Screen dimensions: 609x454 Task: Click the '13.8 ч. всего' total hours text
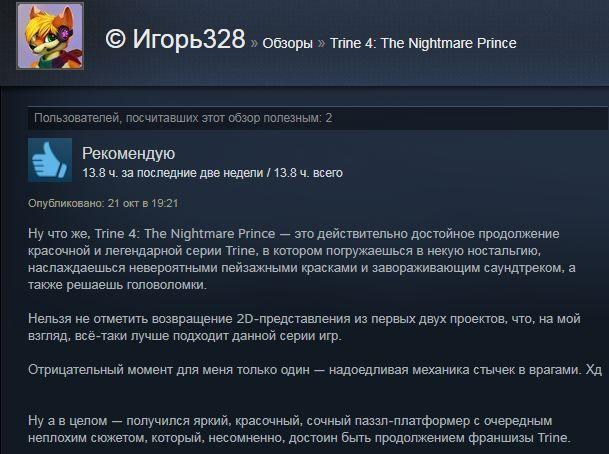tap(308, 173)
